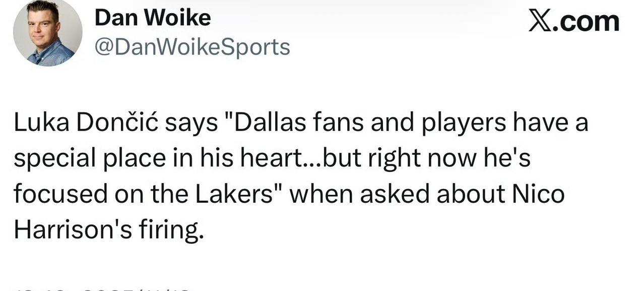
Task: Click the cut-off timestamp at the bottom
Action: [101, 288]
